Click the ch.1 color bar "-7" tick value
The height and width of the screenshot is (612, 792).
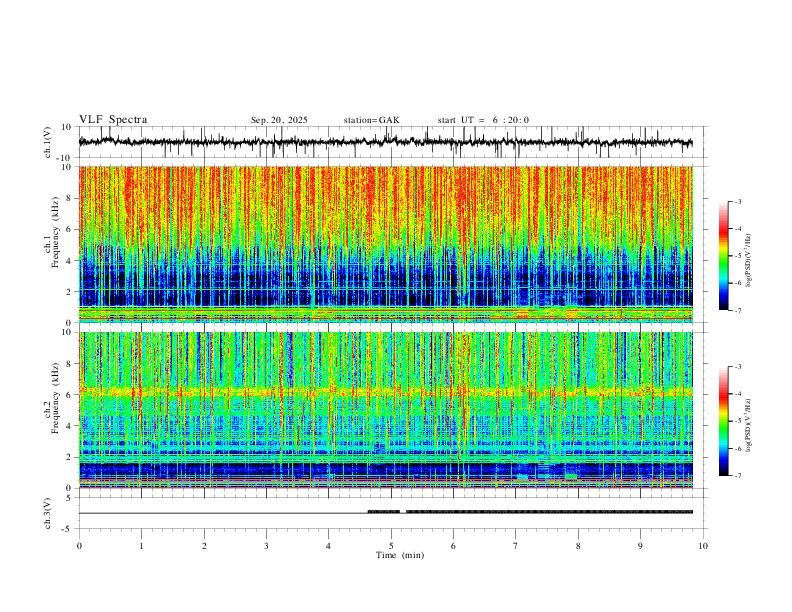(737, 310)
